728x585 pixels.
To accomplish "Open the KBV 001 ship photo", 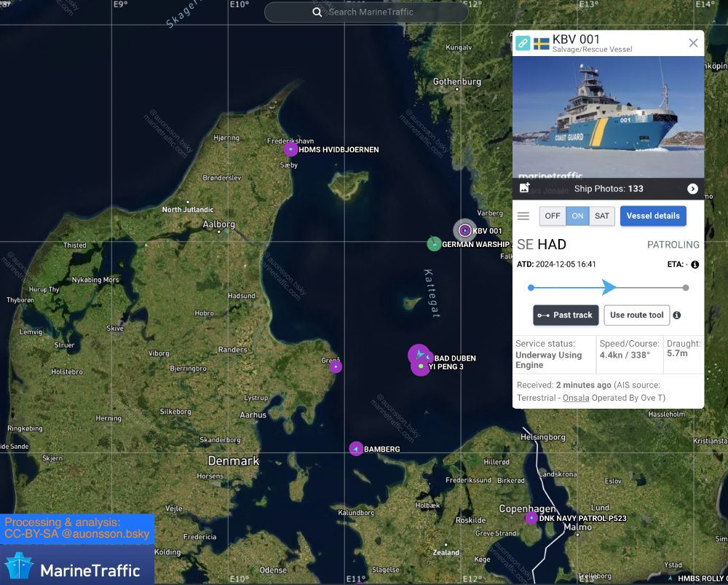I will point(608,117).
